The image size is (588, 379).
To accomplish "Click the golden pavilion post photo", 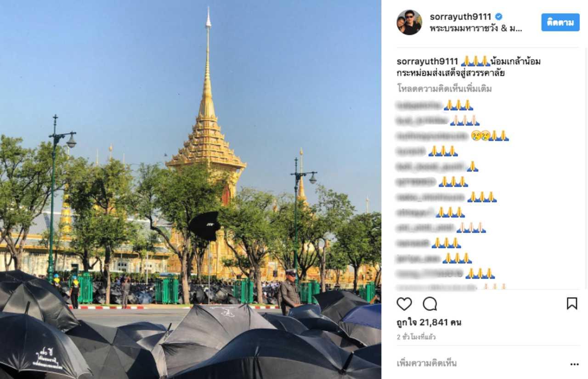I will [191, 189].
